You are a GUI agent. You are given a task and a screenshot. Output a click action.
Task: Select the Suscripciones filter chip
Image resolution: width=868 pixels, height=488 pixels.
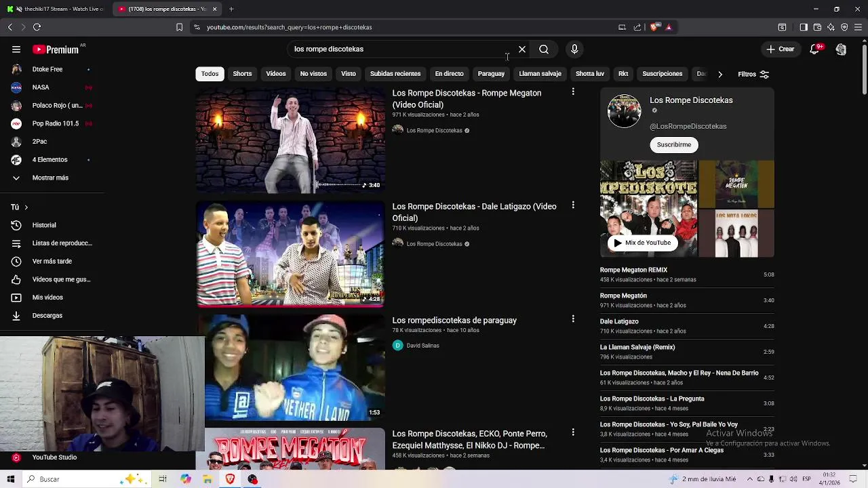point(662,74)
